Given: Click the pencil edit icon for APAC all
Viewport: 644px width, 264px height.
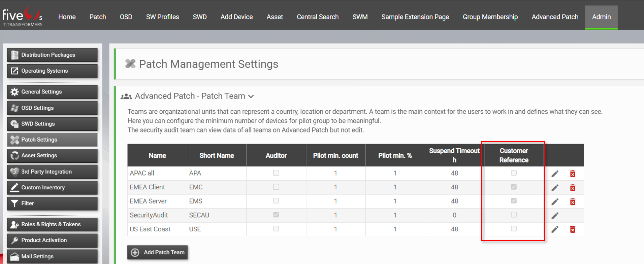Looking at the screenshot, I should click(x=555, y=174).
